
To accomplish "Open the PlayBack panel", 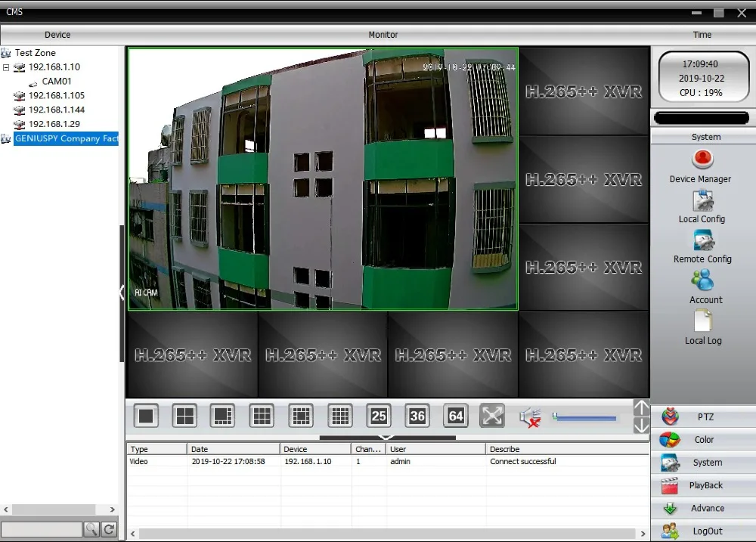I will pyautogui.click(x=703, y=485).
